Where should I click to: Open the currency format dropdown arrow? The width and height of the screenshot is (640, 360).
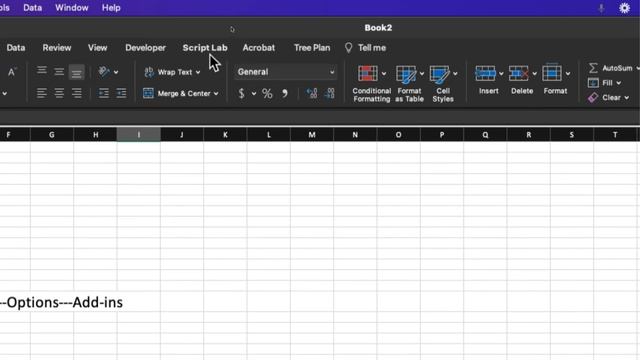coord(254,93)
